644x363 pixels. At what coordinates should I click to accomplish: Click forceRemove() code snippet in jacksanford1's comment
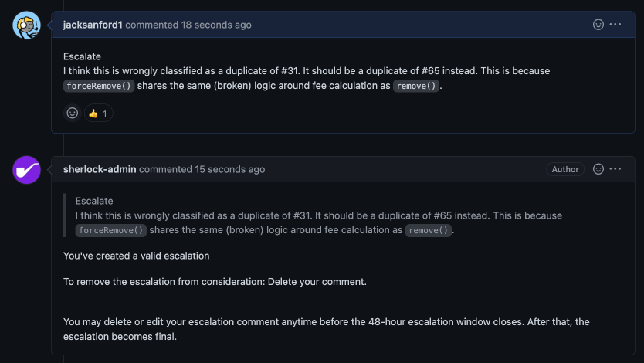click(99, 86)
